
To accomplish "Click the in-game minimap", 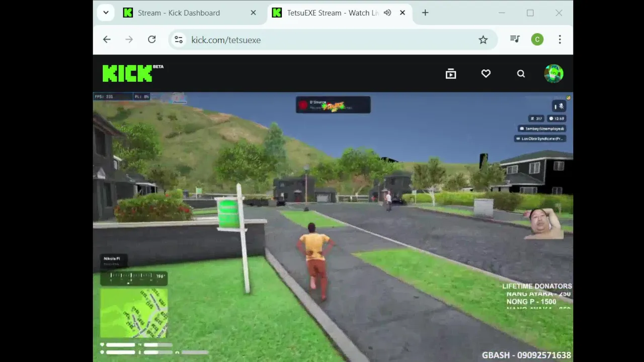I will point(134,312).
